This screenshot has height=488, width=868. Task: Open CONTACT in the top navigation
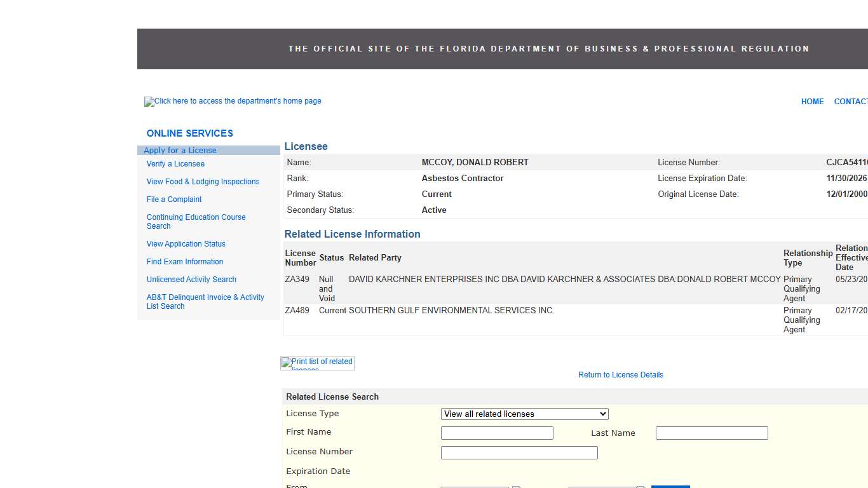[x=850, y=101]
